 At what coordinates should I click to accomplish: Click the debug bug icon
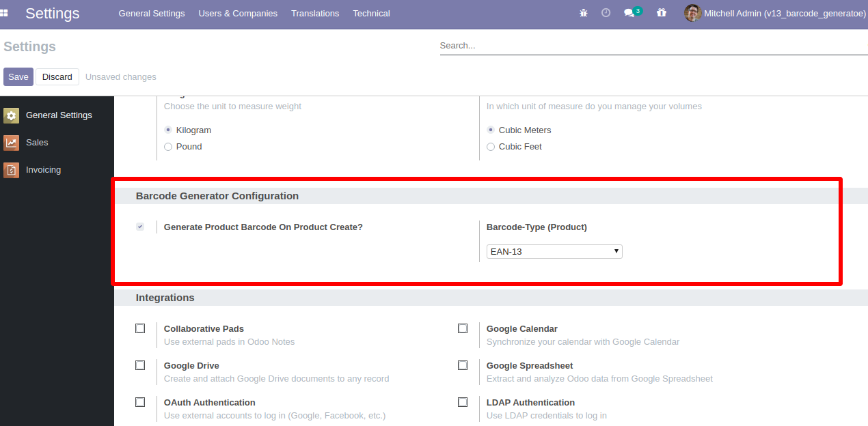point(583,13)
